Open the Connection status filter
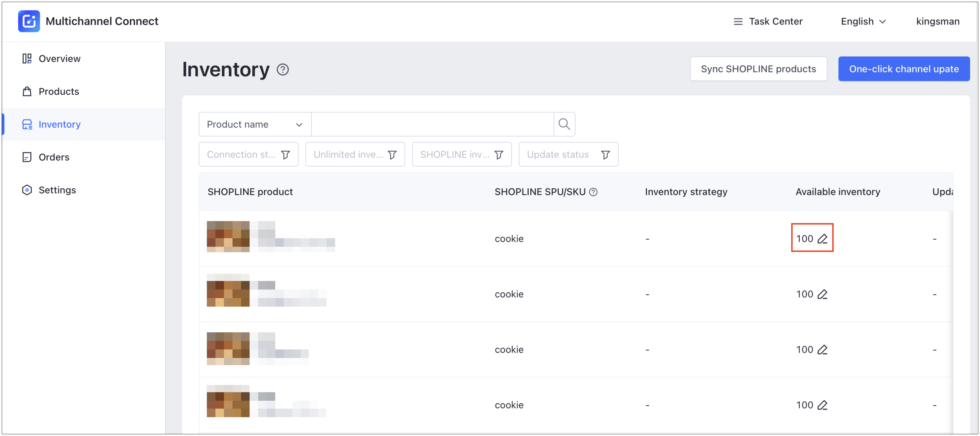 (248, 155)
